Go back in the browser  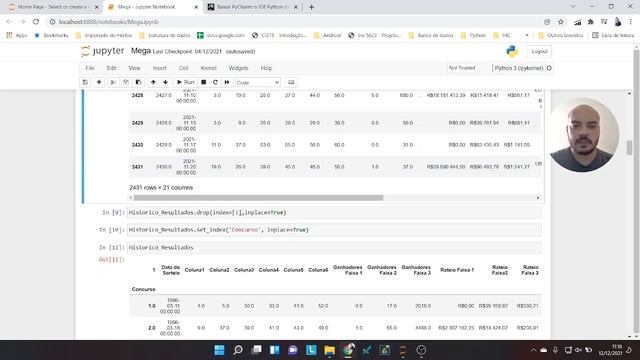[x=9, y=22]
